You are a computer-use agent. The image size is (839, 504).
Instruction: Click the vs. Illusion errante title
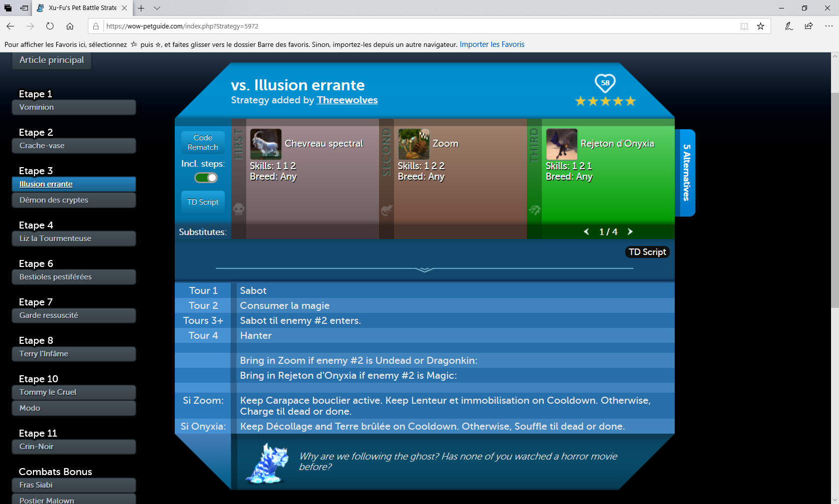pyautogui.click(x=298, y=85)
